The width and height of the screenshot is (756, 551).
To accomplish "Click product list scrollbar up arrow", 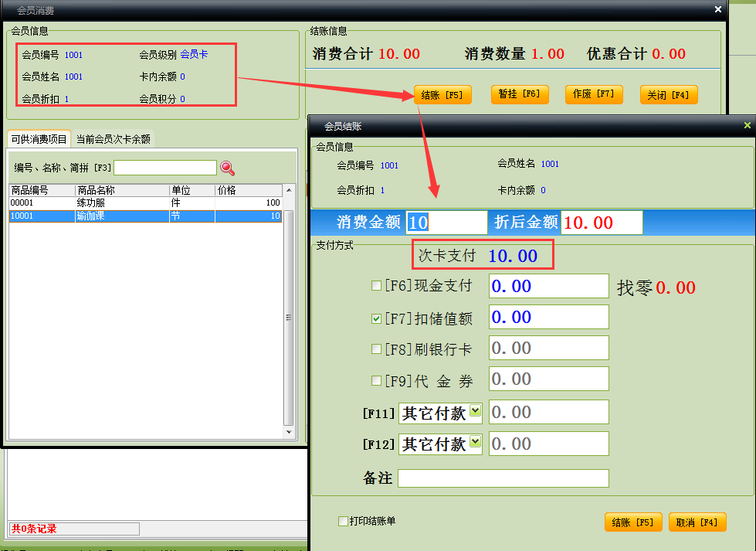I will pyautogui.click(x=289, y=190).
